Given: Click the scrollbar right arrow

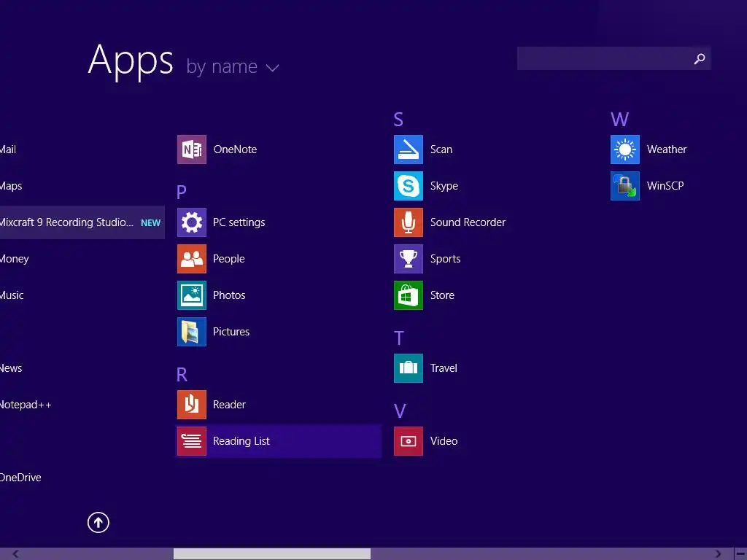Looking at the screenshot, I should (718, 554).
